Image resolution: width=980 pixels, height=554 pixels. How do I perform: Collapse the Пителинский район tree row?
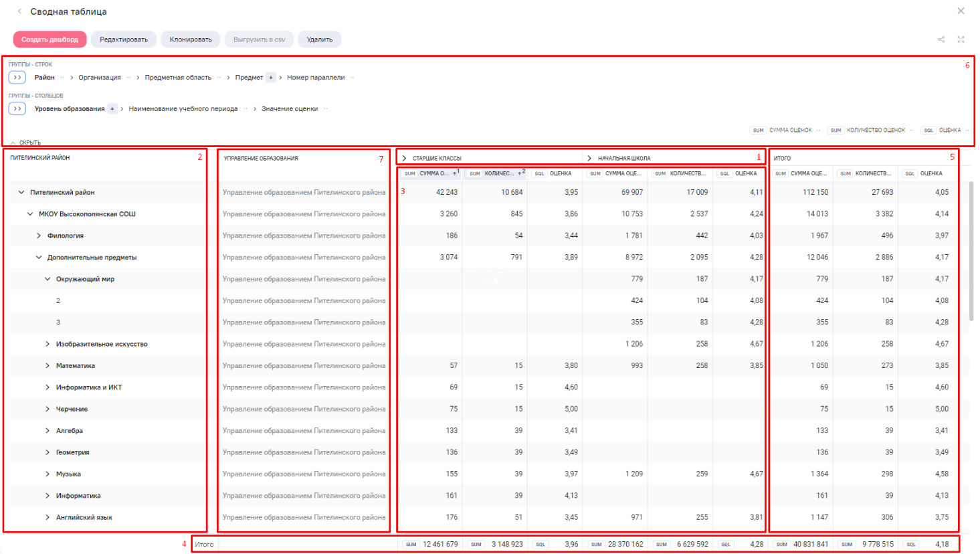click(x=21, y=193)
